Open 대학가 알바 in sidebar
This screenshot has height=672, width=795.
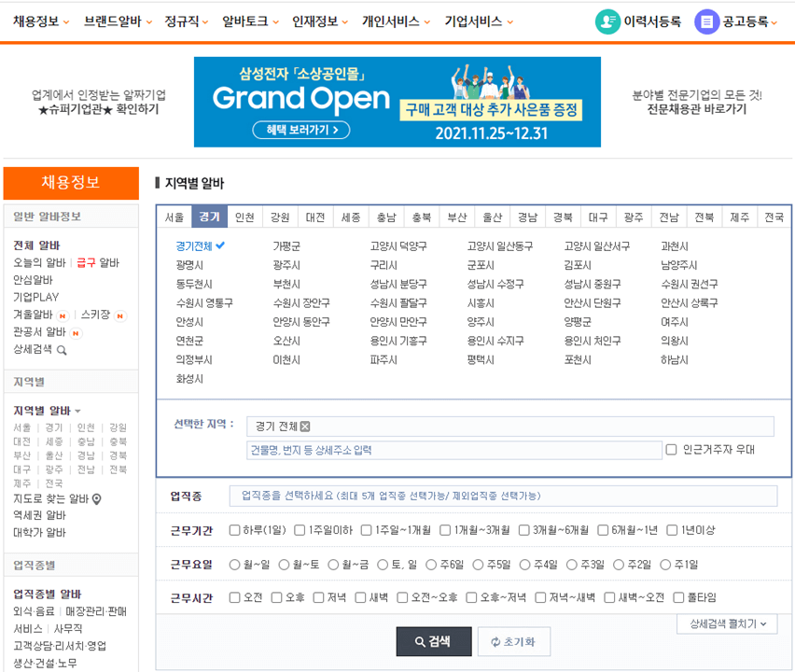click(x=39, y=533)
